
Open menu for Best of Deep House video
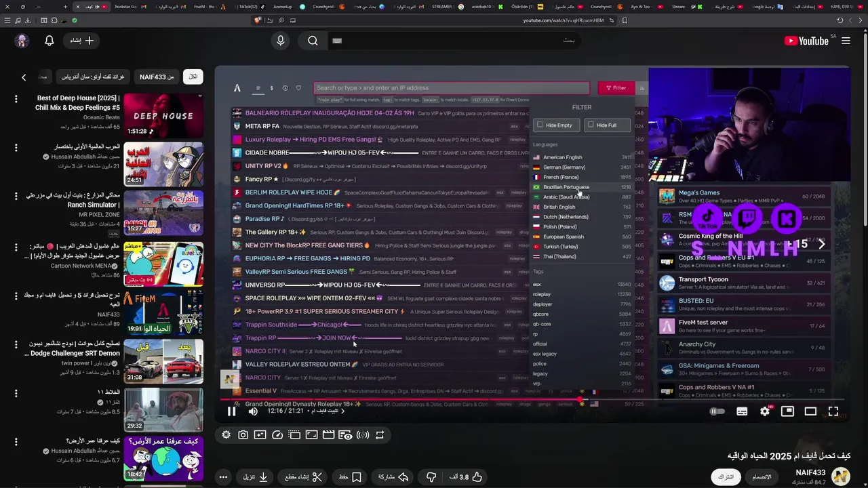pyautogui.click(x=16, y=99)
